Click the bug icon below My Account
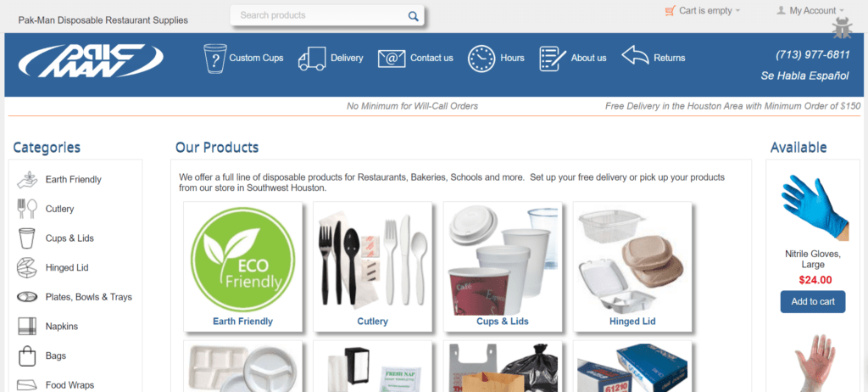The image size is (868, 392). [842, 28]
